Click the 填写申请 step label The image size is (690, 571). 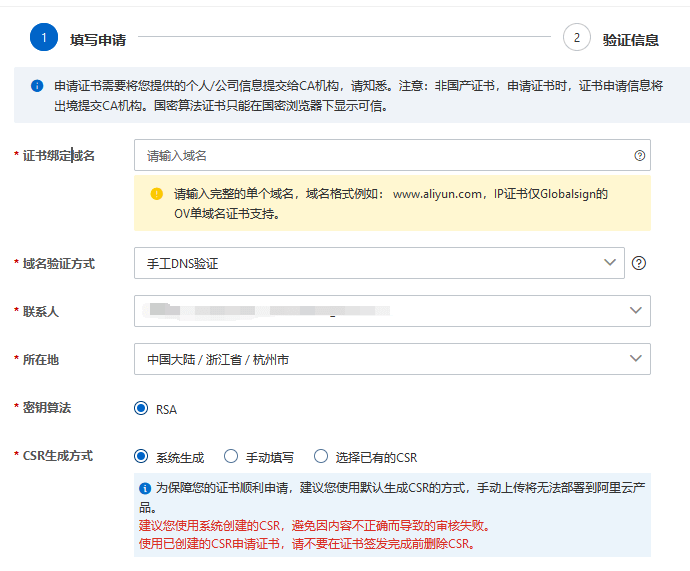[98, 40]
